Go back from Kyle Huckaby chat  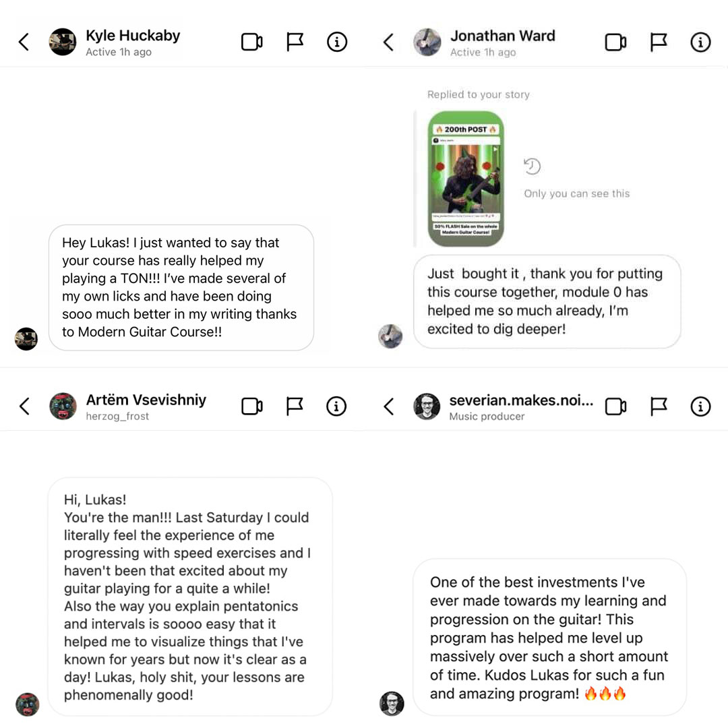24,42
